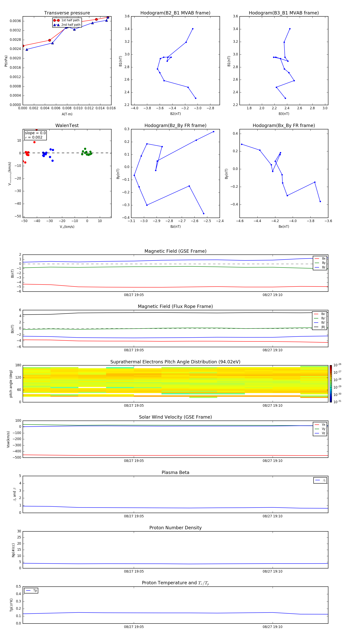
Task: Click 'Bx' in the GSE magnetic field legend
Action: click(x=320, y=259)
